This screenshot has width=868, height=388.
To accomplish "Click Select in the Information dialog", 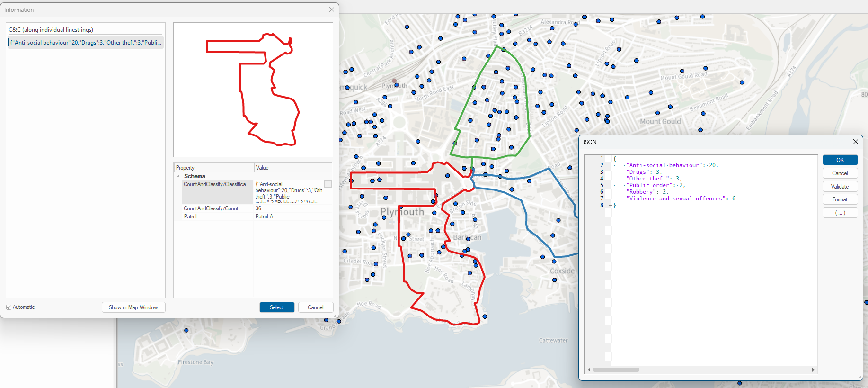I will pyautogui.click(x=277, y=307).
